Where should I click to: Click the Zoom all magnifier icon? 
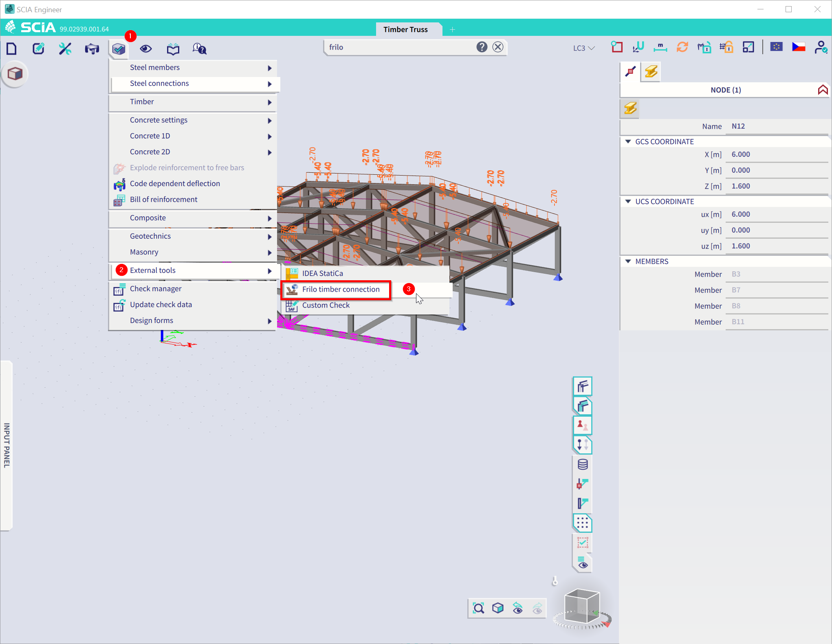pyautogui.click(x=478, y=608)
